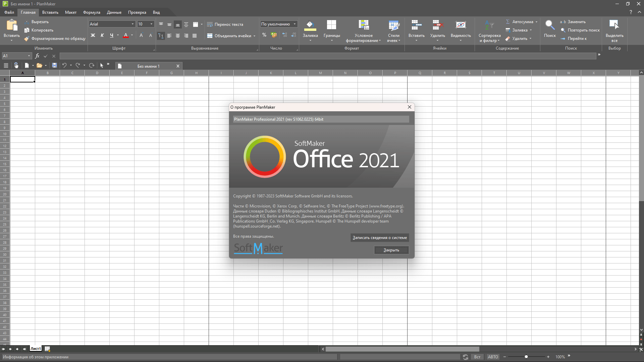This screenshot has width=644, height=362.
Task: Expand the Merge cells (Объединить ячейки) dropdown arrow
Action: point(254,36)
